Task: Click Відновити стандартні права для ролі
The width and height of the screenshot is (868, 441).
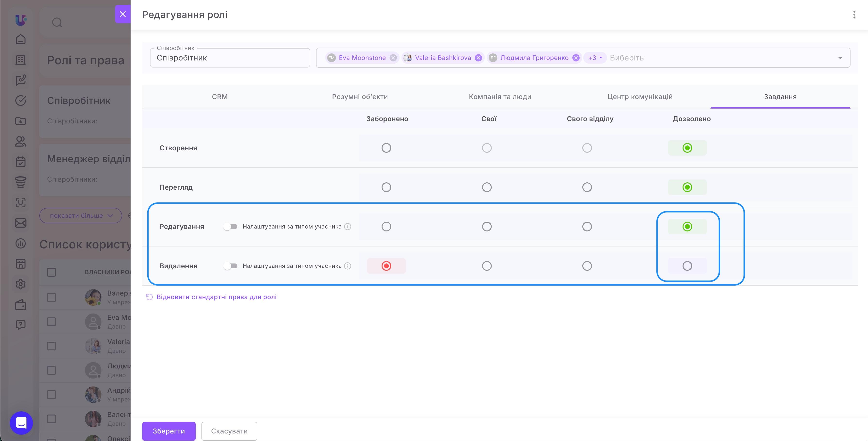Action: (x=211, y=297)
